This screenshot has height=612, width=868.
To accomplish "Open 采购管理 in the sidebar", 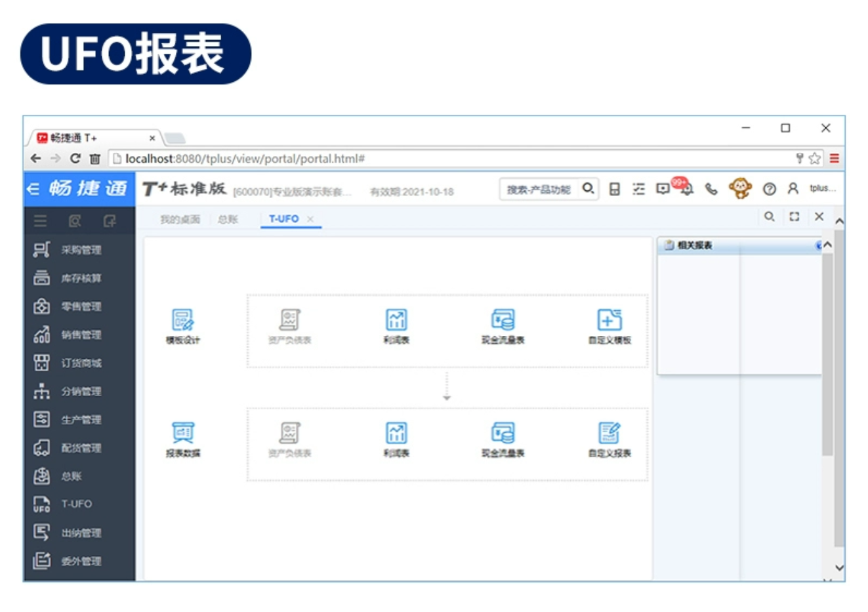I will point(68,250).
